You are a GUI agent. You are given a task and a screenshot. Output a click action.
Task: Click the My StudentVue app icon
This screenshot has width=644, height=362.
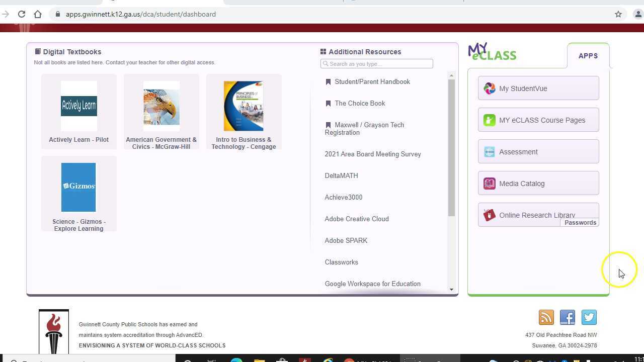coord(490,88)
